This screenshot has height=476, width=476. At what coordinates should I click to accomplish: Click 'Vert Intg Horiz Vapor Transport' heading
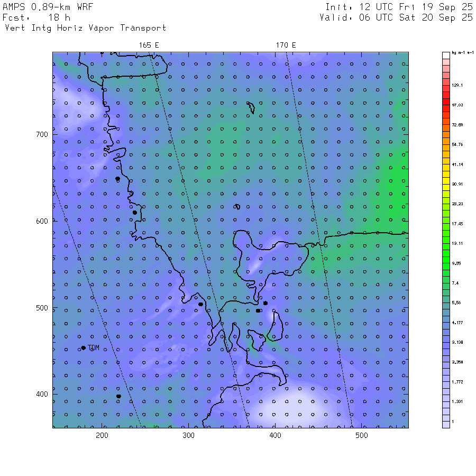[86, 28]
